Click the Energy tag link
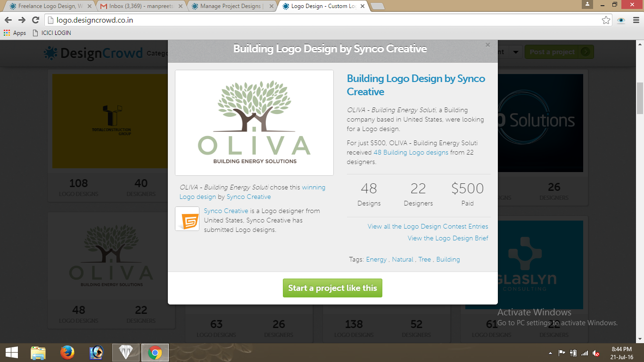 coord(376,259)
